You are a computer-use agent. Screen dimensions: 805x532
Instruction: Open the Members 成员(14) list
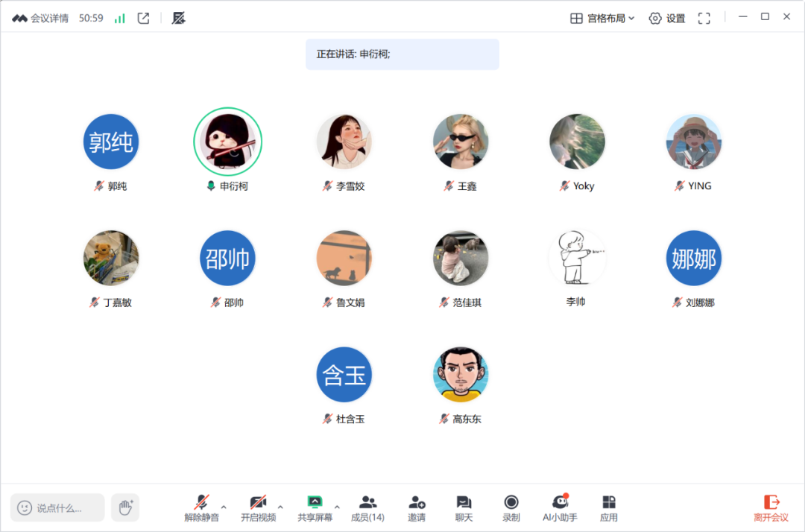pos(367,507)
